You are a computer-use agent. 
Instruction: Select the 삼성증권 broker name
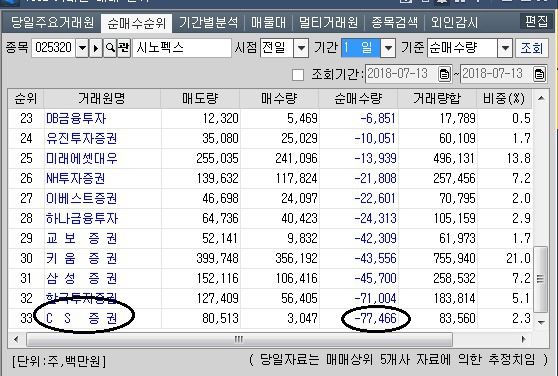[81, 278]
